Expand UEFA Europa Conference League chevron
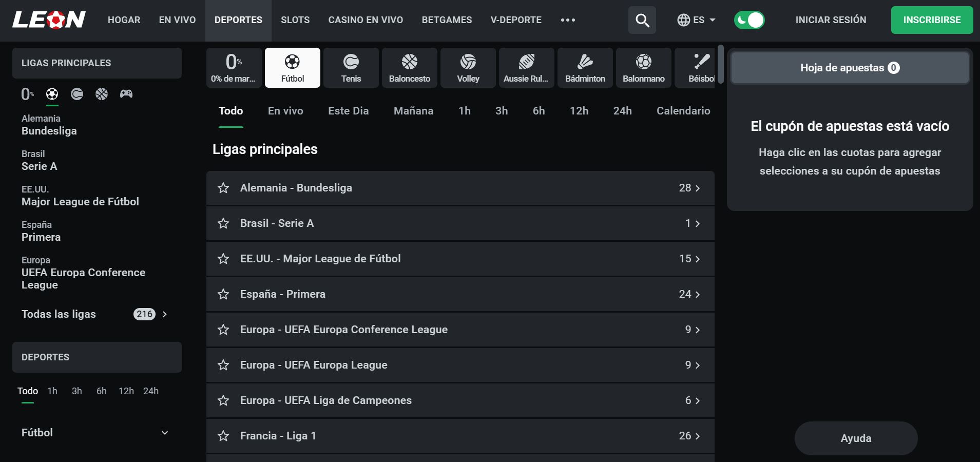The width and height of the screenshot is (980, 462). 697,330
